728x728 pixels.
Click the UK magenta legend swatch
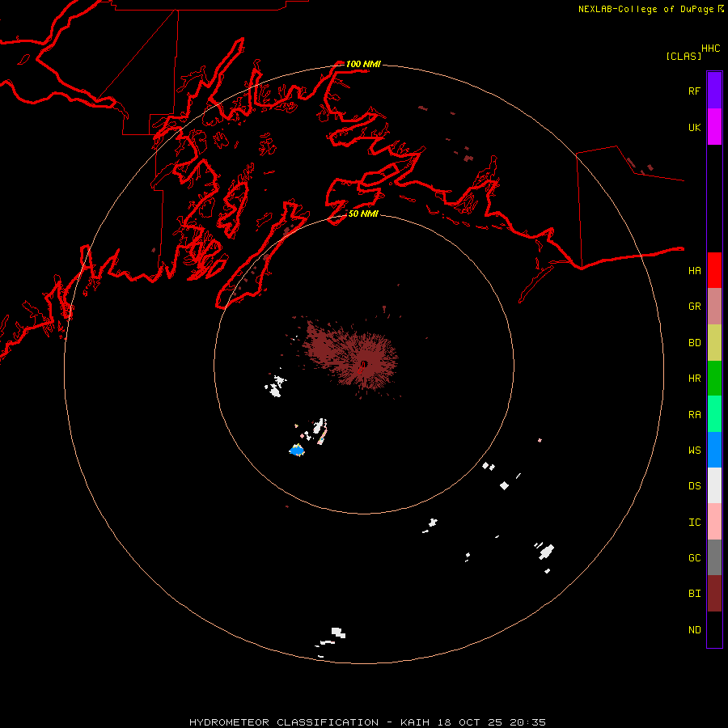[x=714, y=126]
